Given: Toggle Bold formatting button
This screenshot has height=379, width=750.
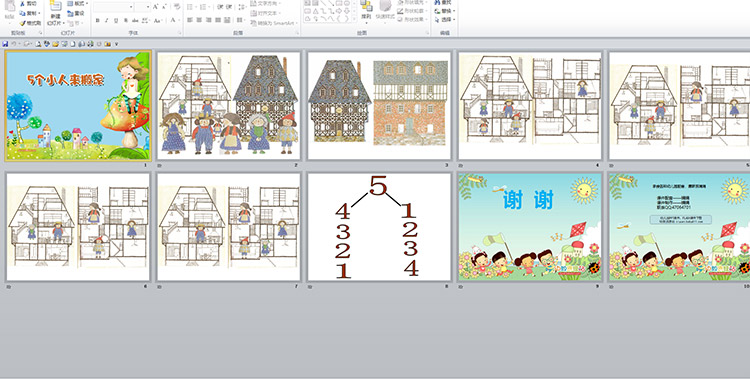Looking at the screenshot, I should click(98, 21).
